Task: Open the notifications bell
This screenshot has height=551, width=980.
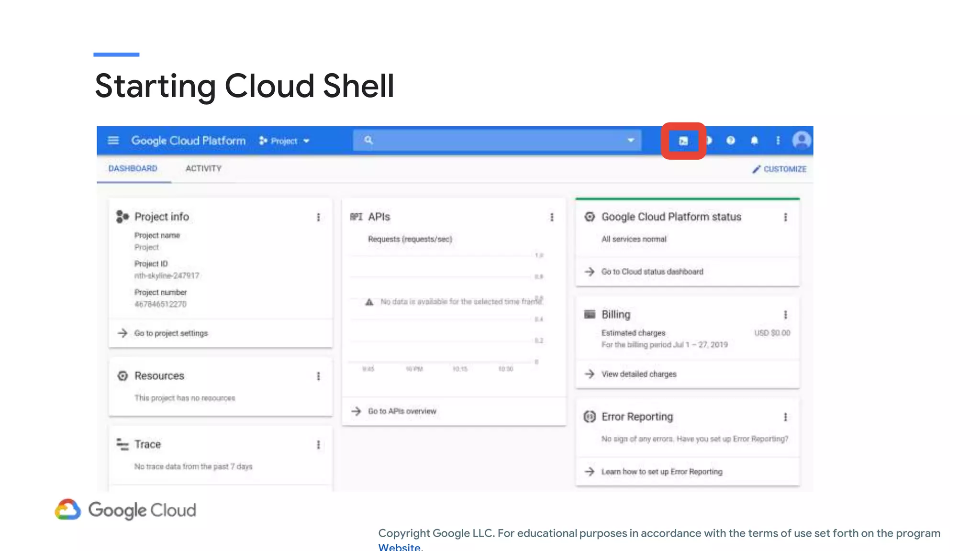Action: point(754,141)
